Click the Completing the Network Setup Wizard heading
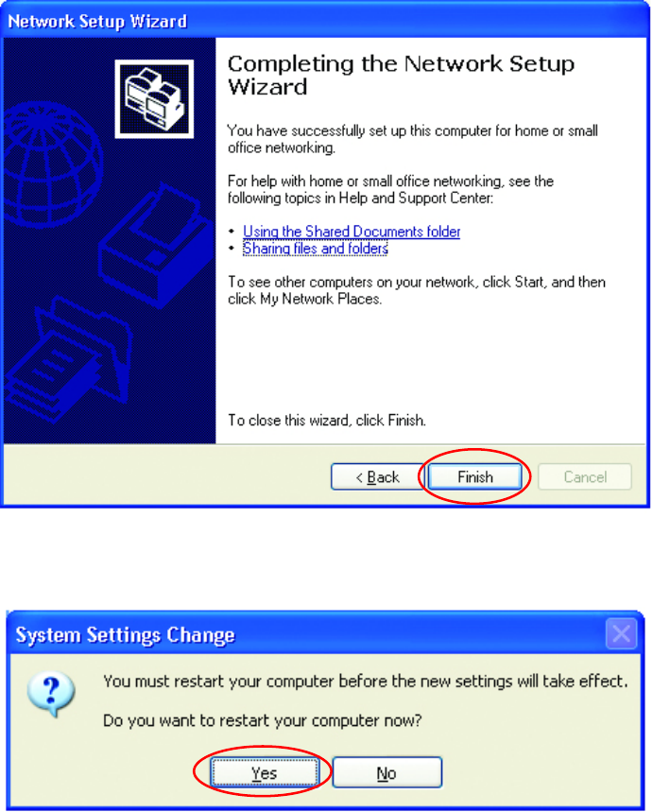Screen dimensions: 653x812 [x=402, y=76]
